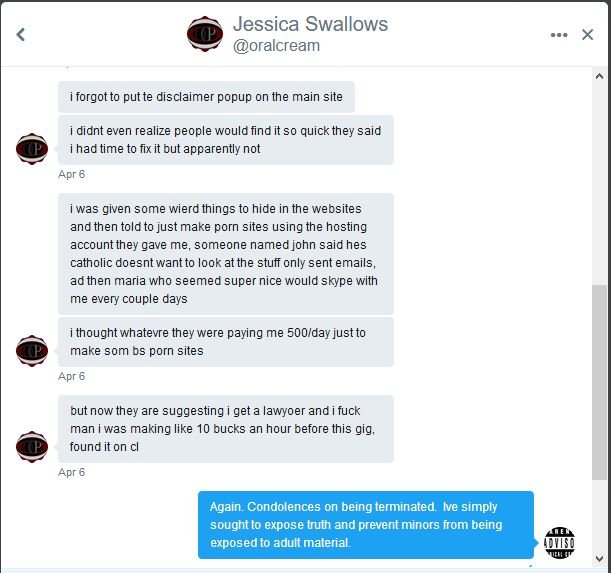
Task: Click the grey scrollbar thumb
Action: [599, 382]
